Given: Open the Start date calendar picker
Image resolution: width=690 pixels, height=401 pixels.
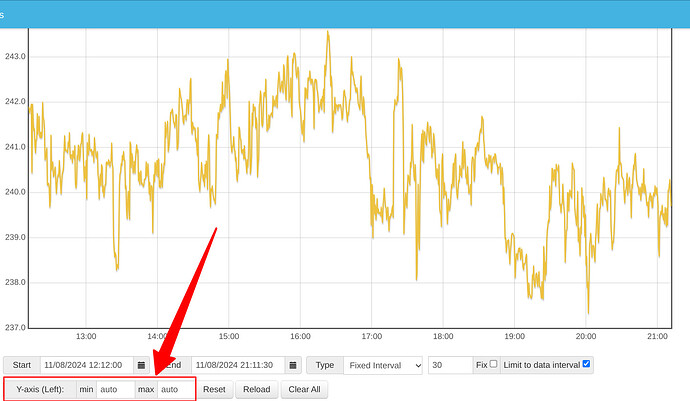Looking at the screenshot, I should pos(141,365).
